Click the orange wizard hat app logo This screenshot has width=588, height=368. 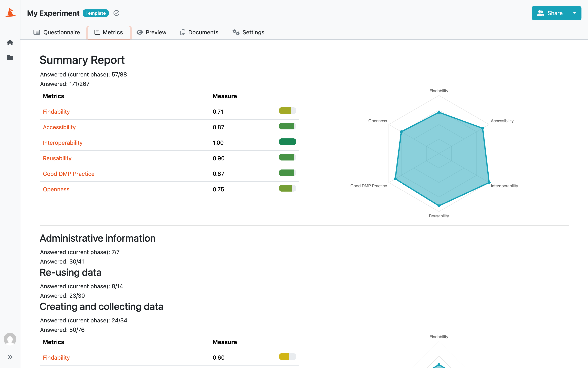(x=10, y=13)
